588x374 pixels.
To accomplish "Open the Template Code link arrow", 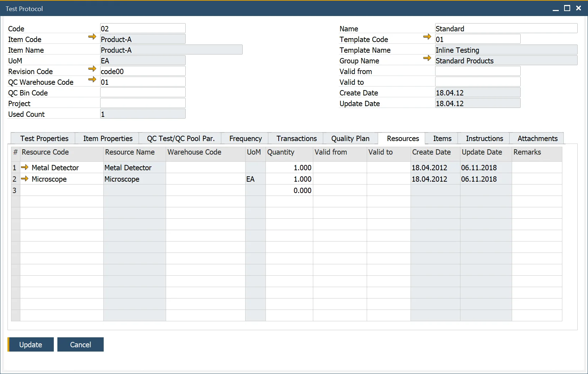I will pyautogui.click(x=427, y=37).
